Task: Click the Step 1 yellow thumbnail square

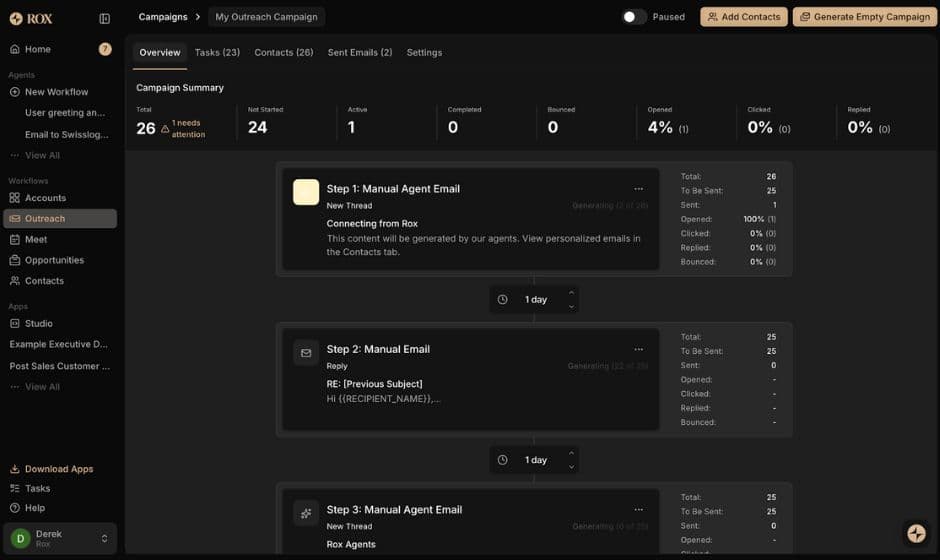Action: pos(306,192)
